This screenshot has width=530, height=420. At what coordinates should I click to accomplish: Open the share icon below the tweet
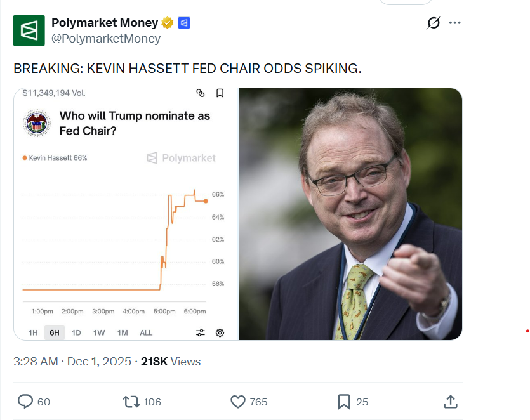click(x=451, y=402)
